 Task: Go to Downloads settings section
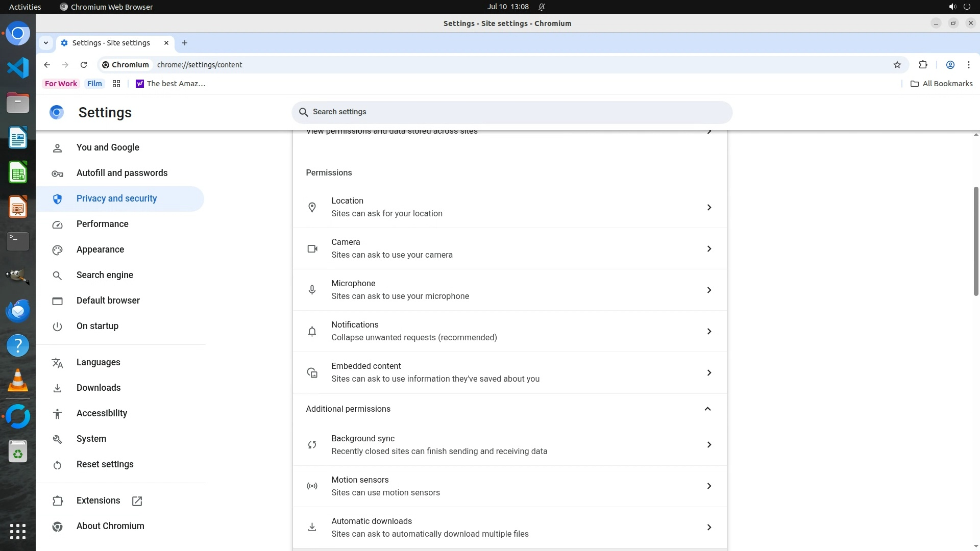coord(99,388)
